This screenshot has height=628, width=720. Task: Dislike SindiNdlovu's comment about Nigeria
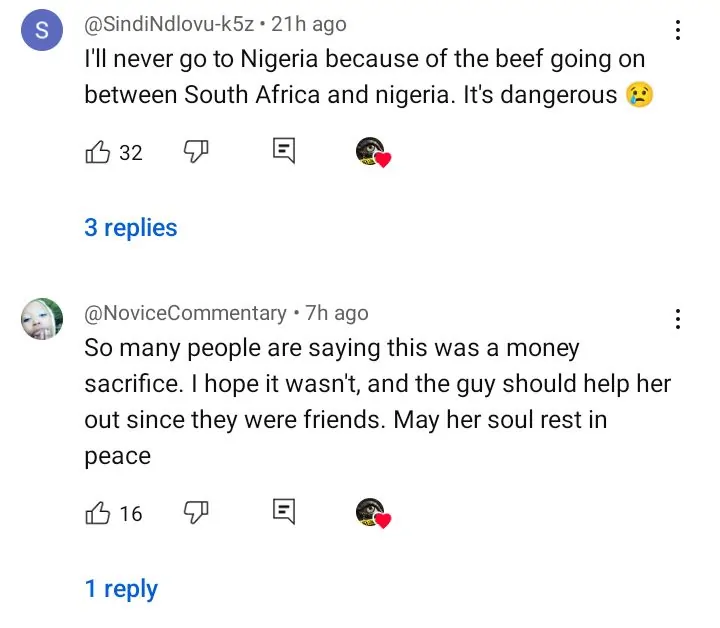point(195,152)
